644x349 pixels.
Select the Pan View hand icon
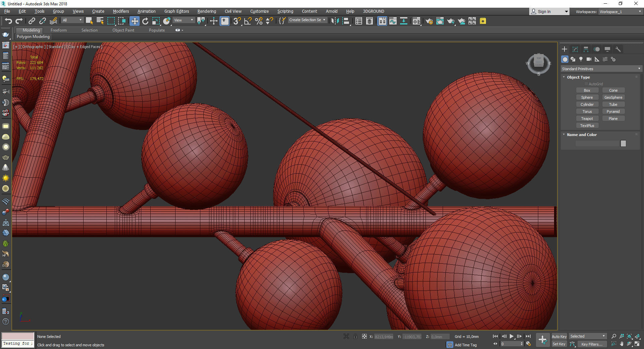pos(622,344)
